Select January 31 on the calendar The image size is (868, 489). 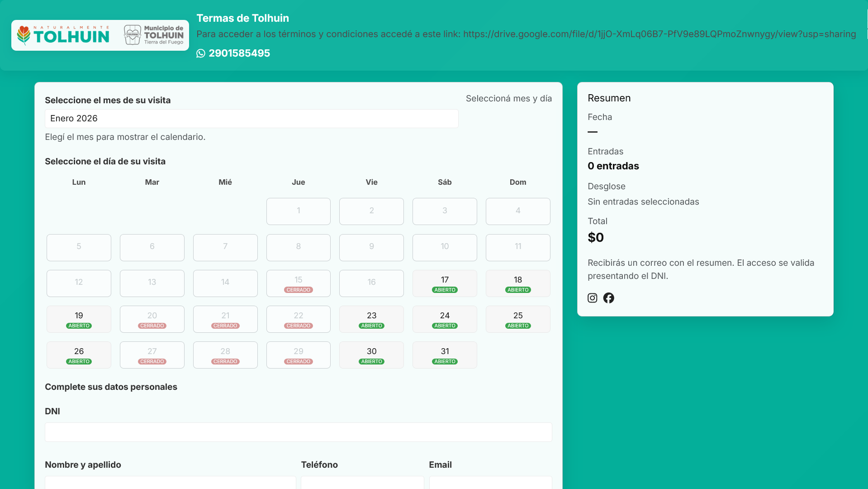pyautogui.click(x=445, y=355)
